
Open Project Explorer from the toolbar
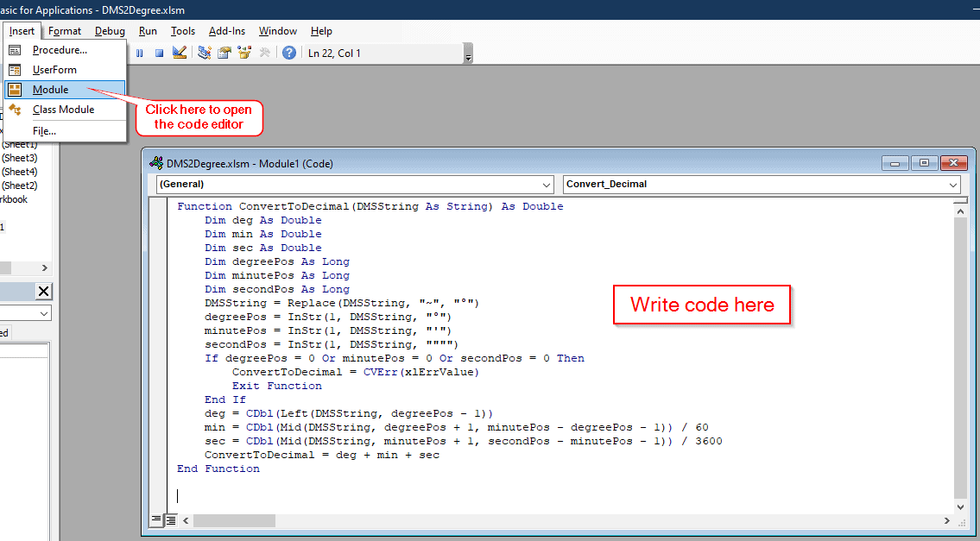pos(205,53)
